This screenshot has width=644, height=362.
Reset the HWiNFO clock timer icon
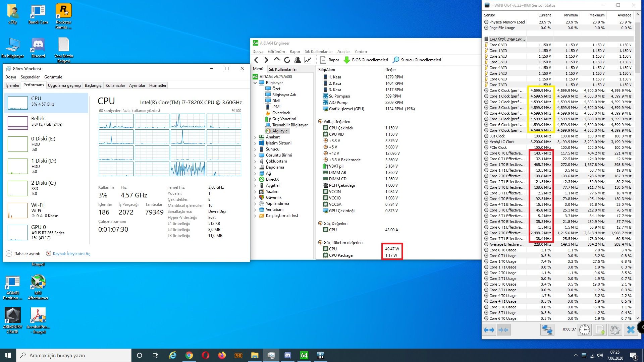(584, 329)
